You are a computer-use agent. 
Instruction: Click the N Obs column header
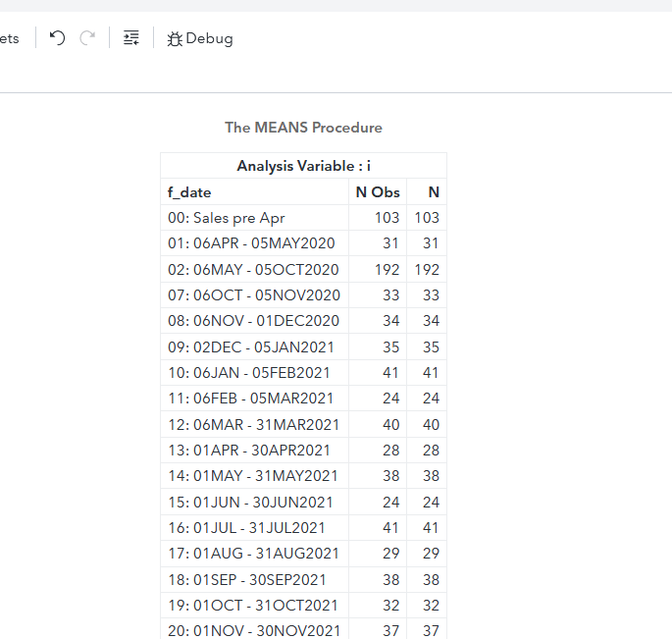(377, 192)
